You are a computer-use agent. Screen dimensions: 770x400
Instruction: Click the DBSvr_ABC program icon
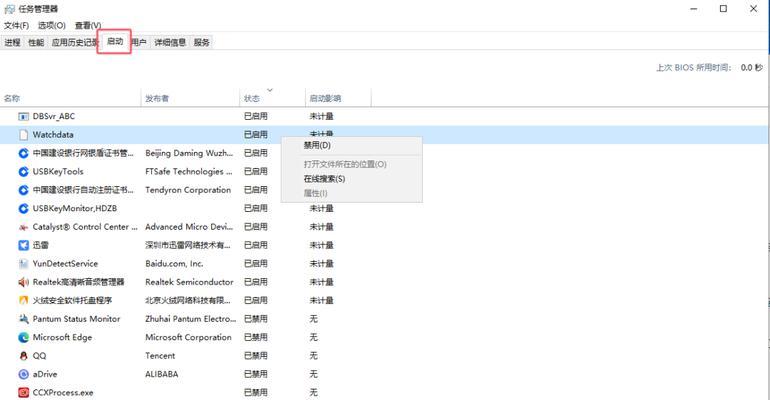(x=23, y=116)
